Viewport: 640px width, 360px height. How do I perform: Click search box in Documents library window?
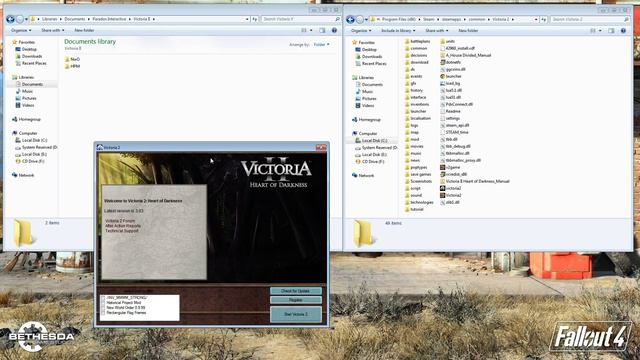point(301,19)
